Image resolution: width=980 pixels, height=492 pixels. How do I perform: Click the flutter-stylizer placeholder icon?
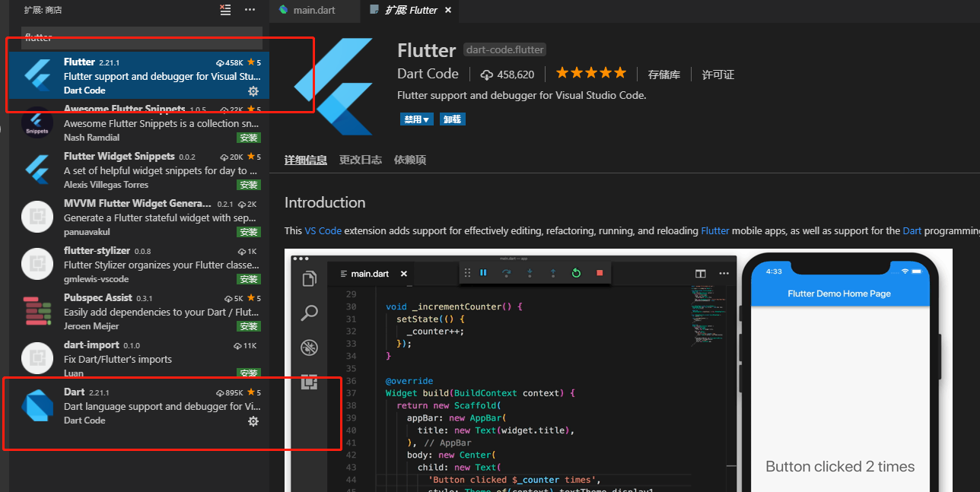pos(37,265)
